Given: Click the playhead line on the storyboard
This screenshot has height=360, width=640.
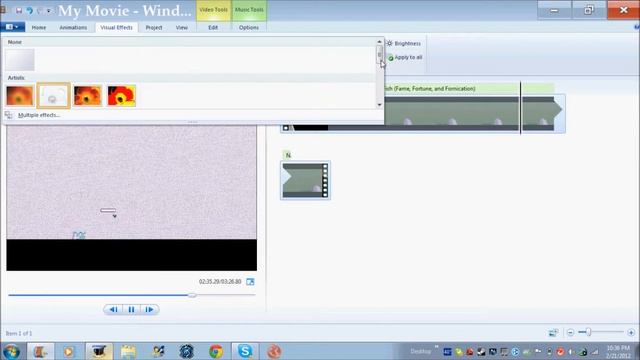Looking at the screenshot, I should 520,108.
